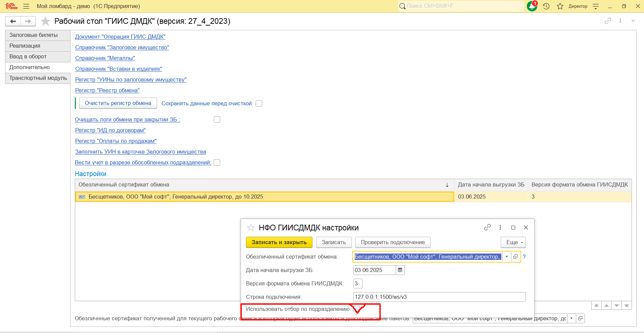Switch to Ввод в оборот tab

pos(38,57)
